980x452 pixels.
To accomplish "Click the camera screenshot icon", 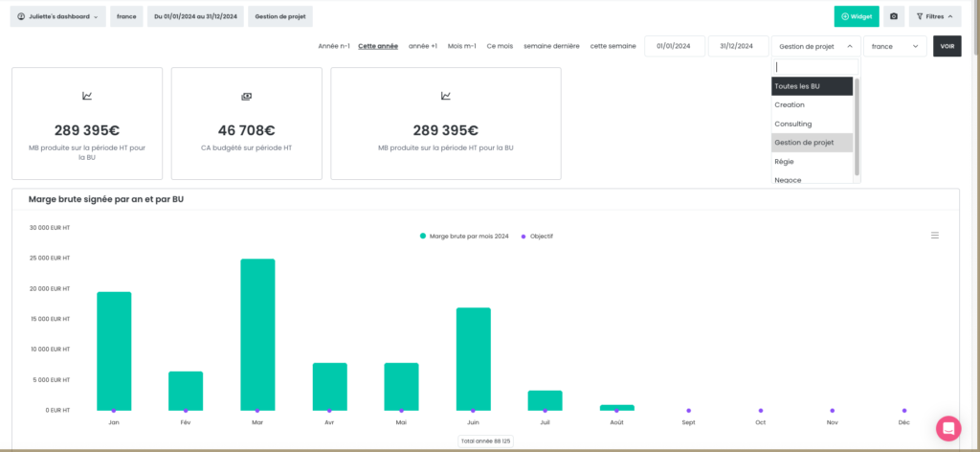I will click(894, 16).
